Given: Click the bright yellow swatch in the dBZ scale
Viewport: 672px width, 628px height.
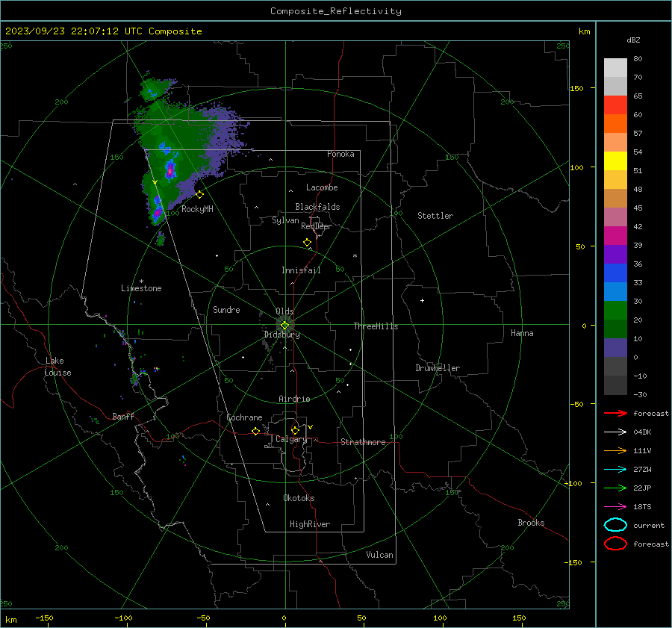Looking at the screenshot, I should coord(615,161).
